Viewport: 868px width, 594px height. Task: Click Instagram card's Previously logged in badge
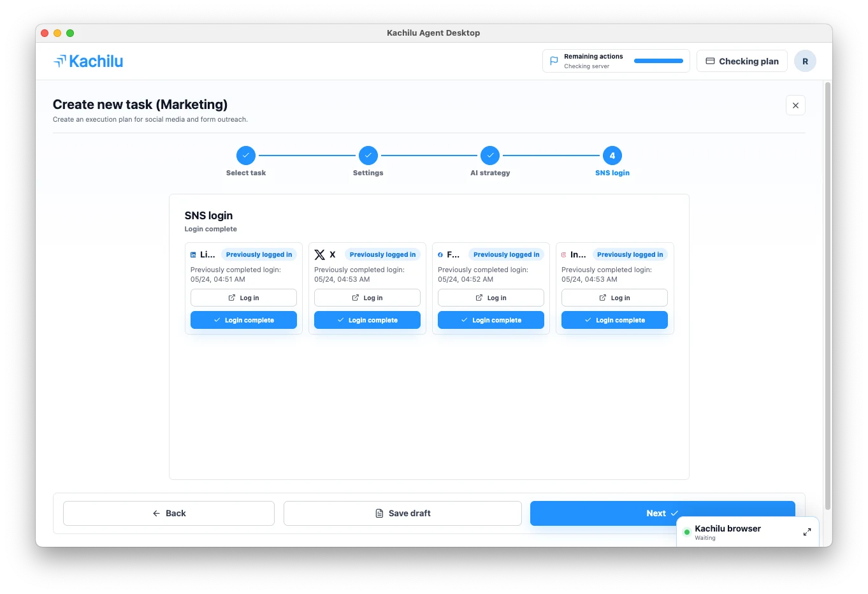(x=630, y=254)
